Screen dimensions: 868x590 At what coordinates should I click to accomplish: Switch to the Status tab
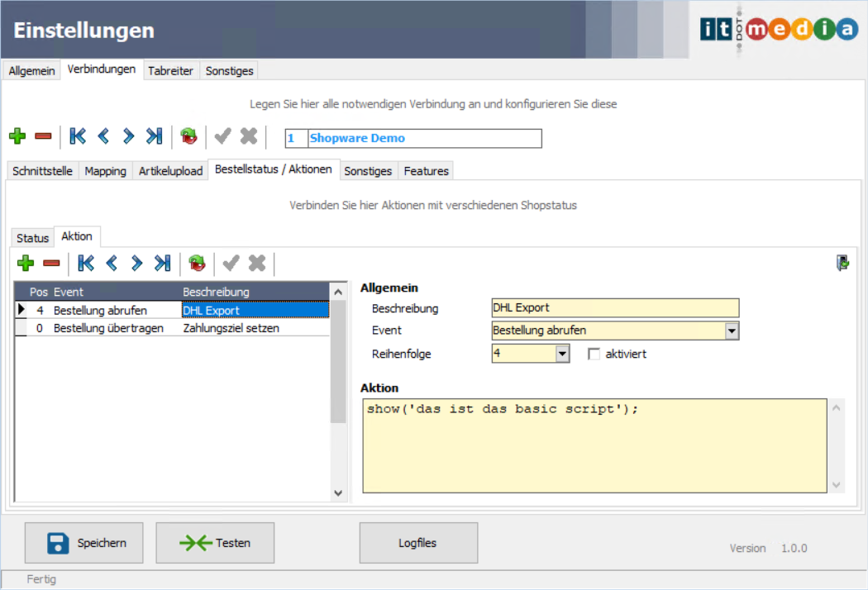pos(33,238)
